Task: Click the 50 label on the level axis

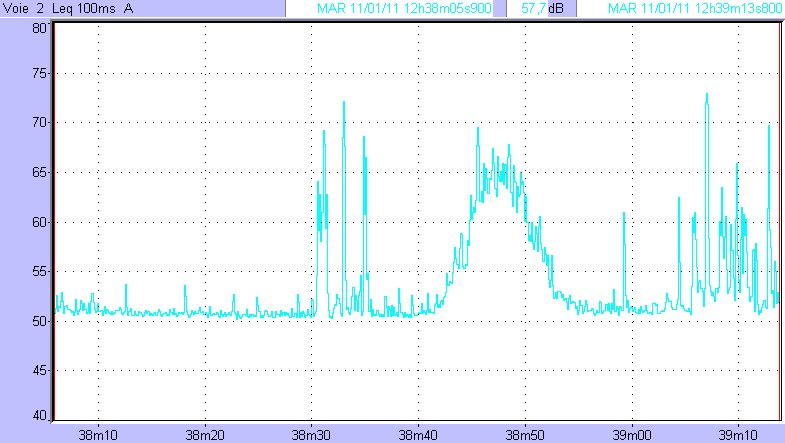Action: pos(39,321)
